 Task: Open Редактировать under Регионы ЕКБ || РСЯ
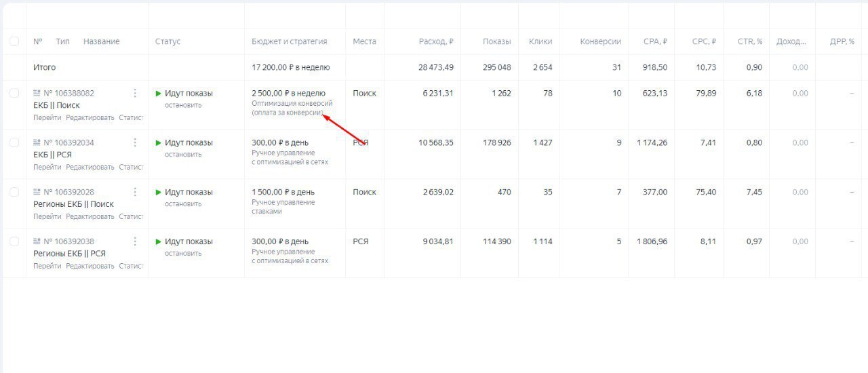pyautogui.click(x=90, y=266)
